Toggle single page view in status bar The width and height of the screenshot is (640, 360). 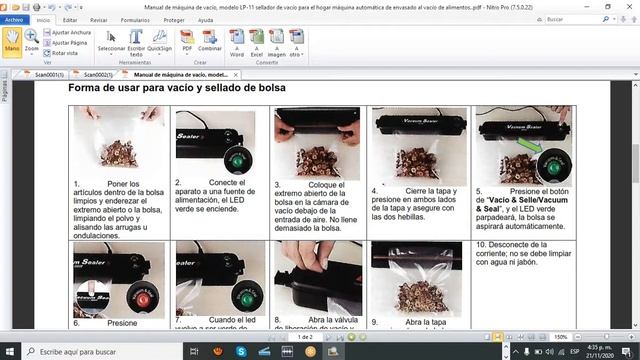487,337
